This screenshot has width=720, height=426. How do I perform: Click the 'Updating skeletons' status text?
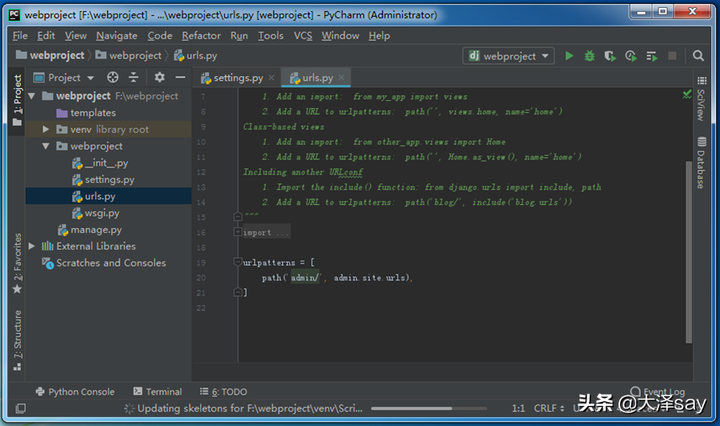(250, 408)
